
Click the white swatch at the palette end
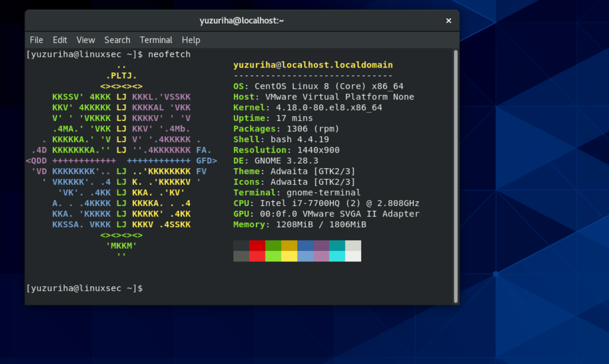point(353,257)
